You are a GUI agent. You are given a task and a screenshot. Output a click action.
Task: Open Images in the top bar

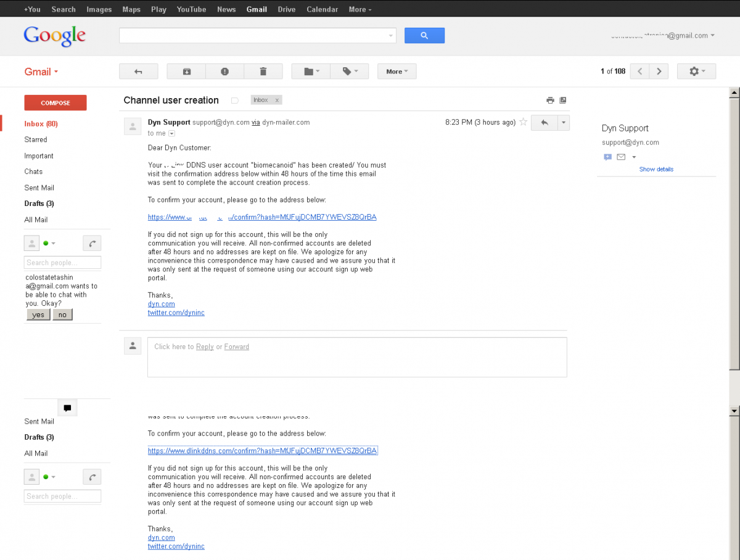(x=99, y=9)
